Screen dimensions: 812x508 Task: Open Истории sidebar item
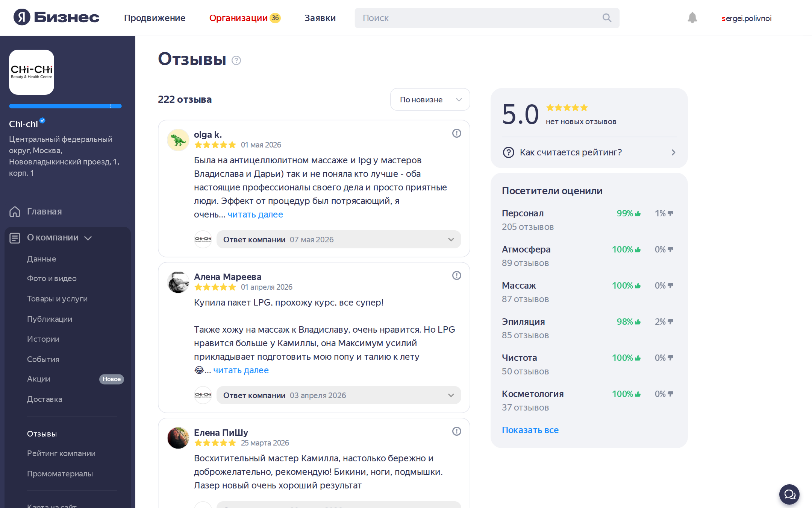pos(43,339)
